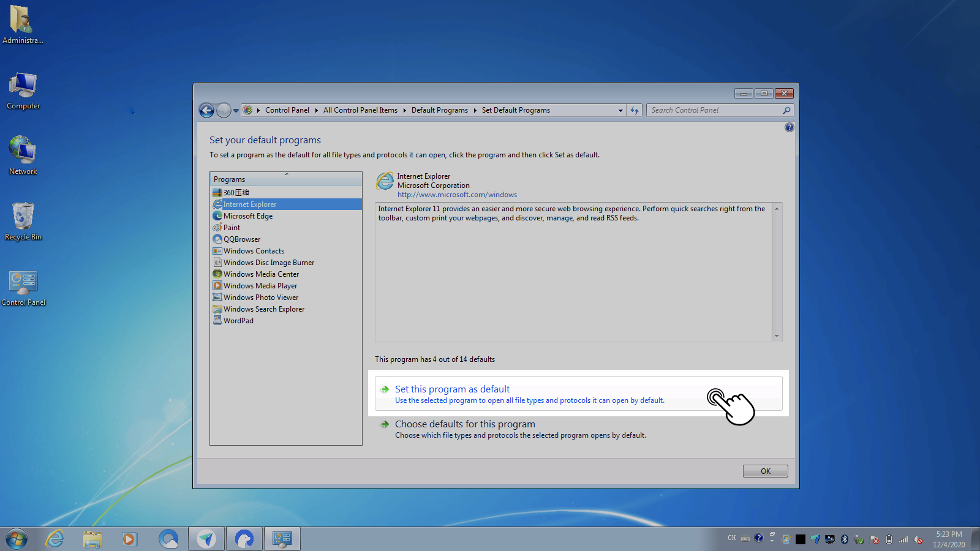Screen dimensions: 980x551
Task: Select Windows Photo Viewer in list
Action: coord(286,297)
